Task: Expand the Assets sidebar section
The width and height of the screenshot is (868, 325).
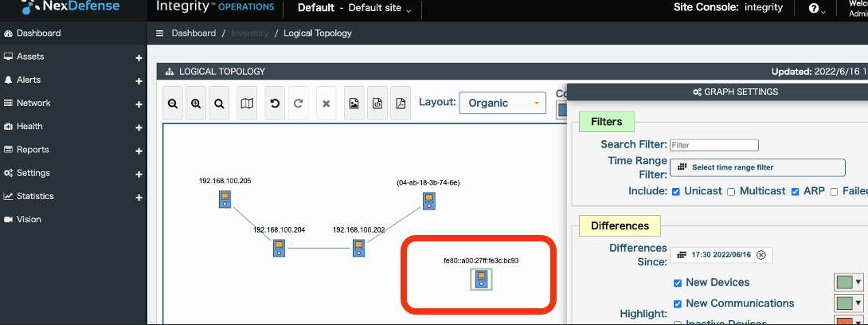Action: coord(139,57)
